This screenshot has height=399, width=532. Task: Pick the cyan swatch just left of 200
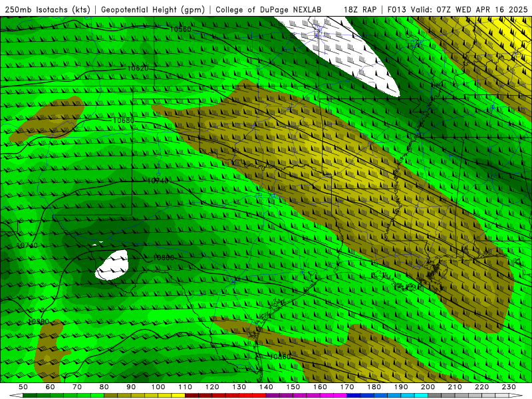coord(421,396)
